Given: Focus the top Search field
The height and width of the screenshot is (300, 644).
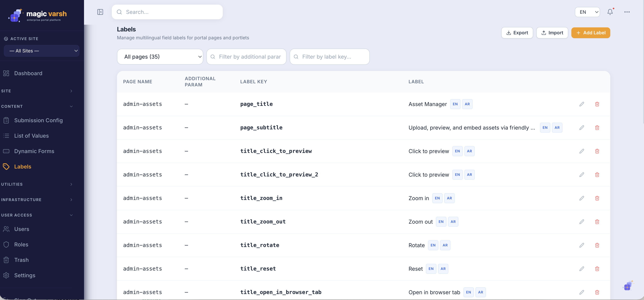Looking at the screenshot, I should (x=167, y=12).
